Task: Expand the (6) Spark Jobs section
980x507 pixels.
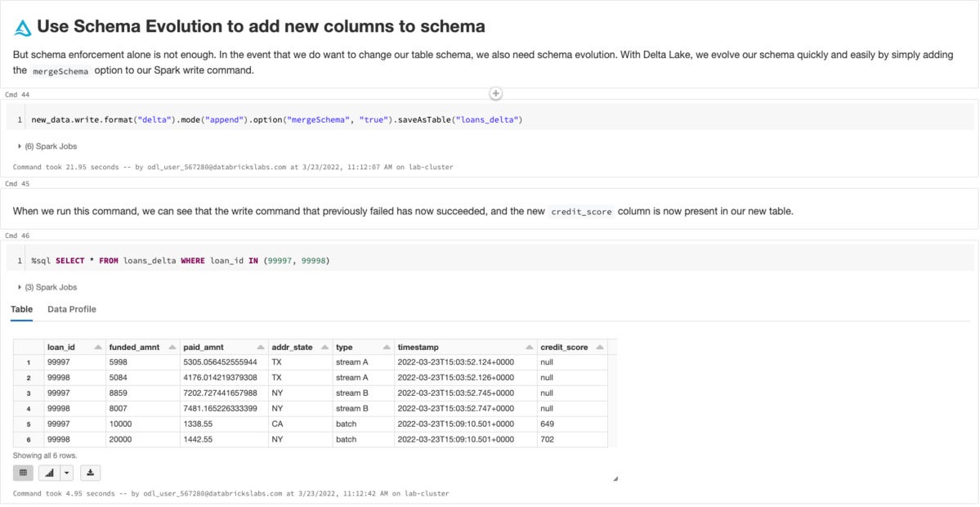Action: pyautogui.click(x=47, y=146)
